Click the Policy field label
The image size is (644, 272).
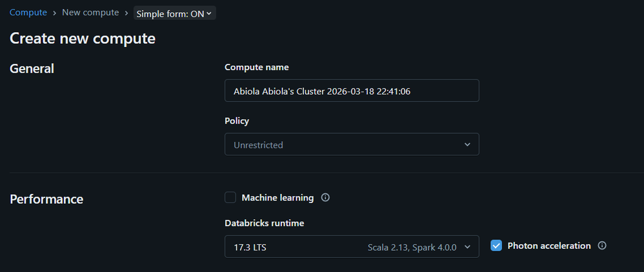(x=236, y=121)
